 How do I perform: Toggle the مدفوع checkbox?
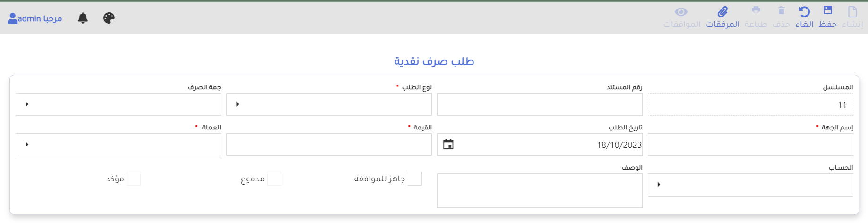274,179
